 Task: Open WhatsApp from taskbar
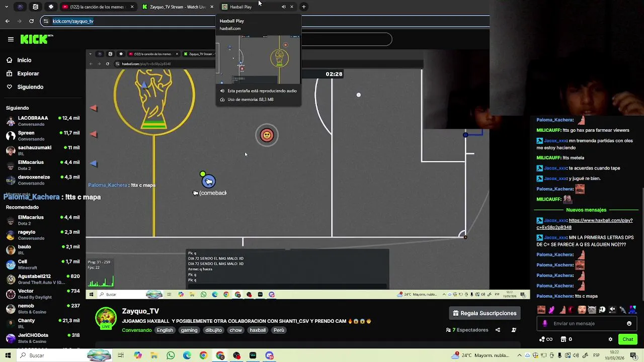coord(171,355)
